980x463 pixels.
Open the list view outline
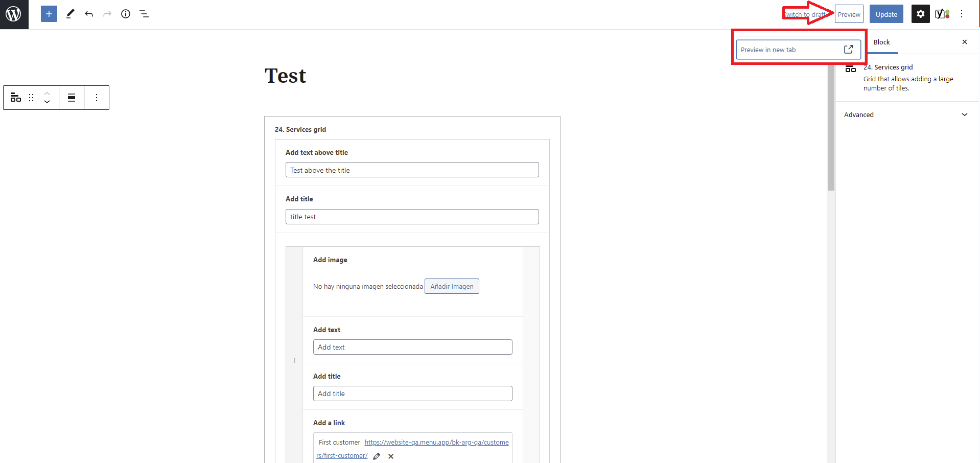[x=144, y=14]
